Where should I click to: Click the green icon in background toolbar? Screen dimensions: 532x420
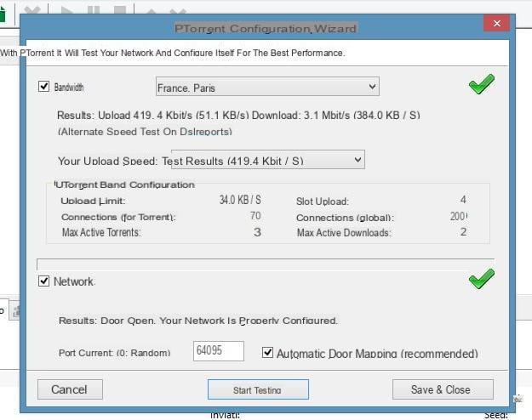click(3, 14)
